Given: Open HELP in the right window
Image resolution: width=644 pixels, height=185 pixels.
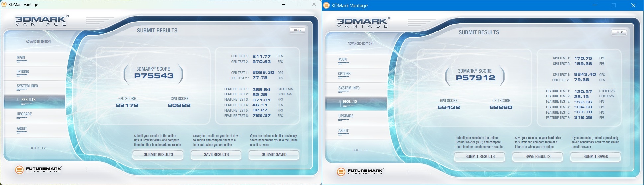Looking at the screenshot, I should pyautogui.click(x=619, y=32).
